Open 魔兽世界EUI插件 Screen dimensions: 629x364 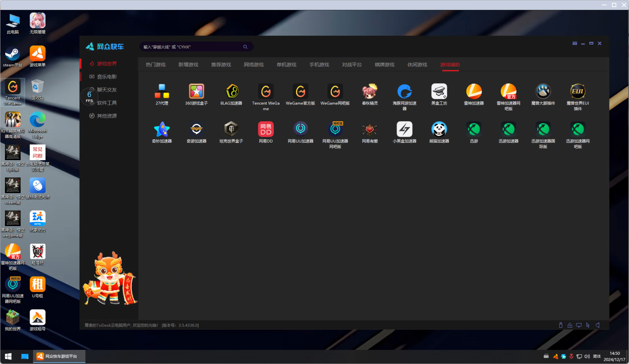pyautogui.click(x=577, y=97)
